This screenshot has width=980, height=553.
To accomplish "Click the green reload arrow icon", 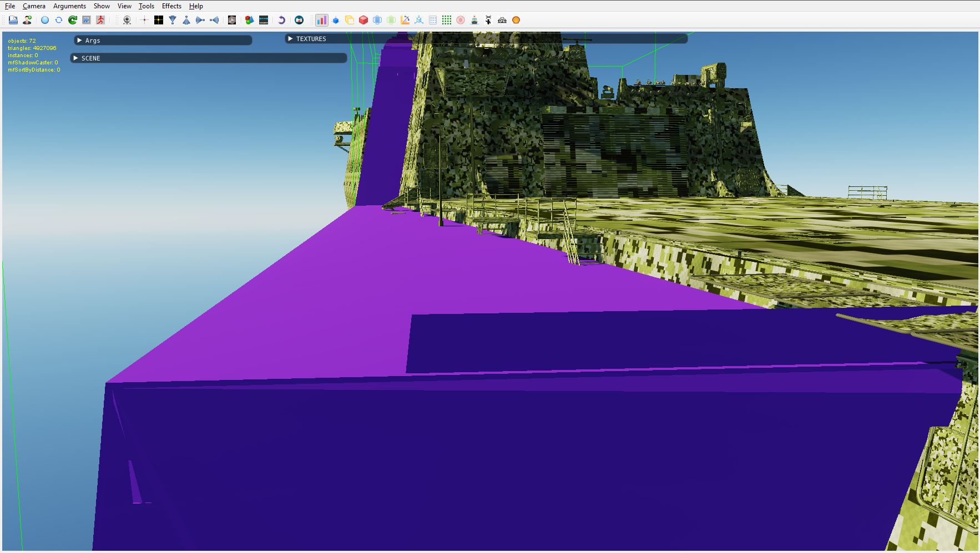I will pyautogui.click(x=72, y=20).
